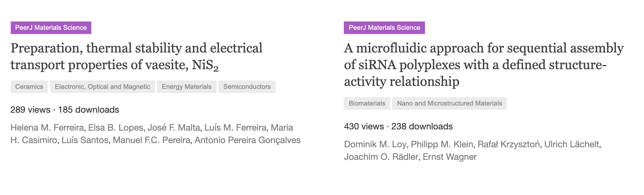Open the left PeerJ Materials Science badge
The width and height of the screenshot is (644, 195).
pyautogui.click(x=51, y=28)
